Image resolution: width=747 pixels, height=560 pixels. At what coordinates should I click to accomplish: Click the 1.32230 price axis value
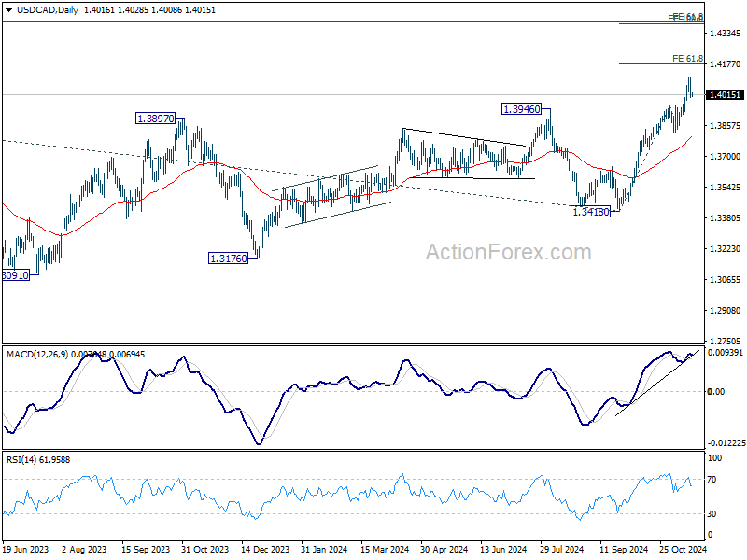[x=726, y=248]
